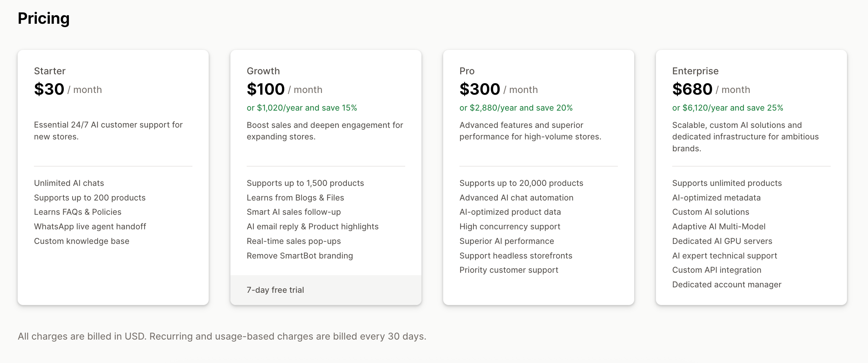Click the $100 Growth monthly price
Image resolution: width=868 pixels, height=363 pixels.
tap(266, 89)
